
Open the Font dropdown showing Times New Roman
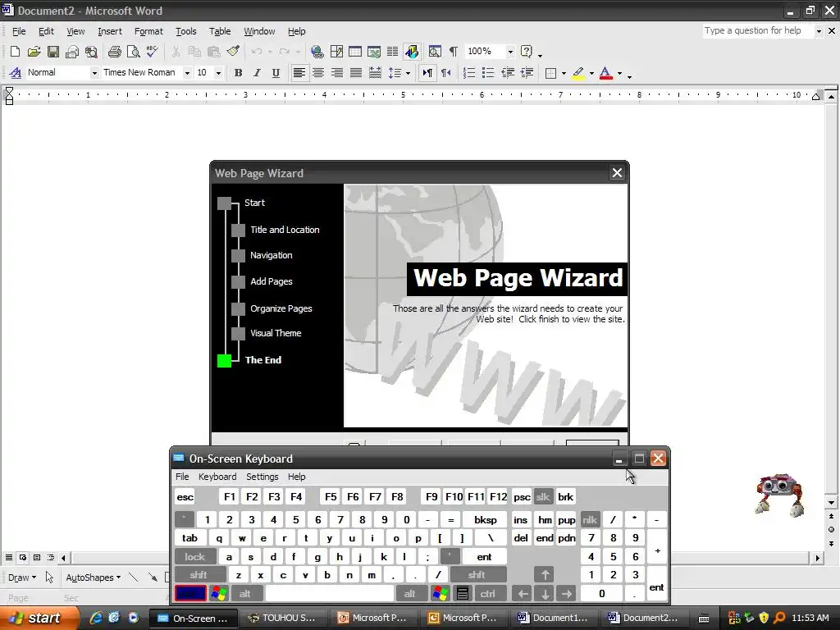pos(187,73)
